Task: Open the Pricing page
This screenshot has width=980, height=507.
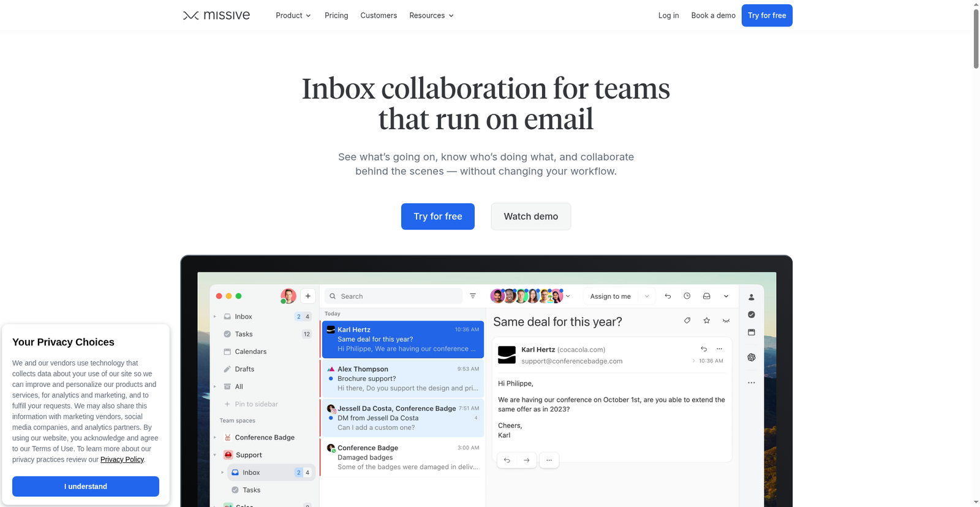Action: [336, 15]
